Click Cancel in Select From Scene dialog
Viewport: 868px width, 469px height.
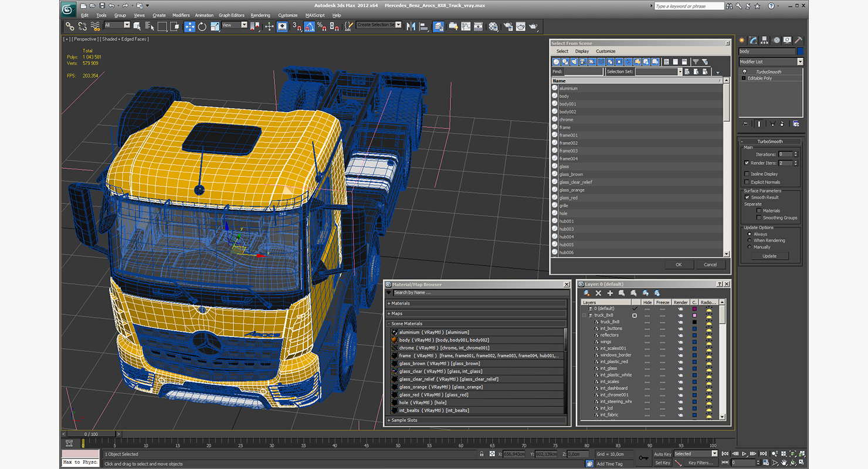710,264
